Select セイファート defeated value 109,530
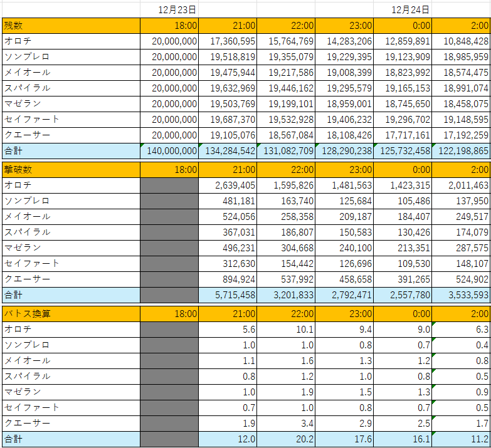This screenshot has height=448, width=491. coord(403,263)
